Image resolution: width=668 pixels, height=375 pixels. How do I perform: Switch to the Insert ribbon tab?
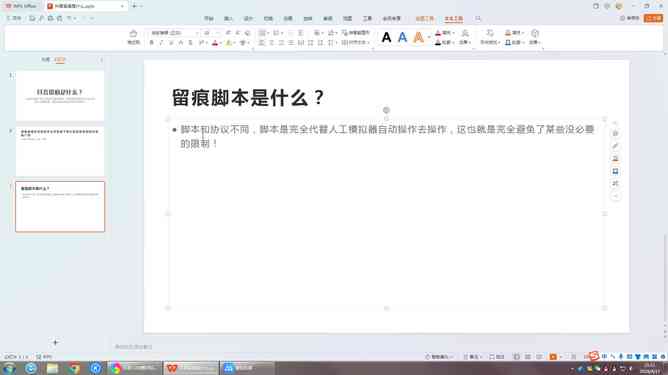tap(228, 19)
